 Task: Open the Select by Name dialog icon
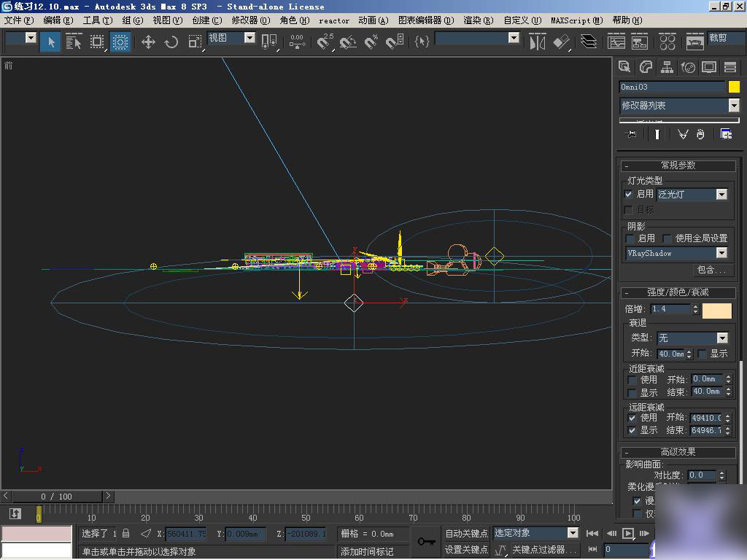click(x=74, y=42)
